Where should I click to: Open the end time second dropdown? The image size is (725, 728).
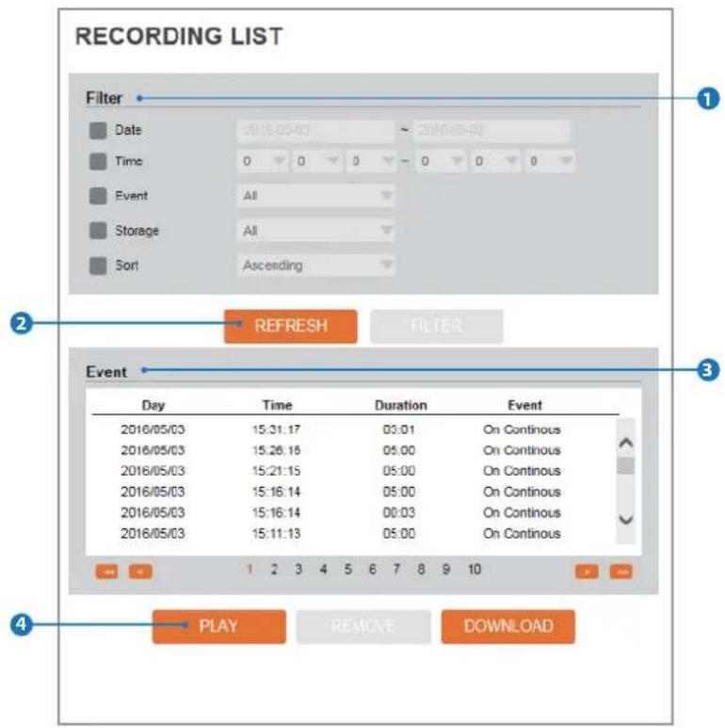pyautogui.click(x=550, y=161)
